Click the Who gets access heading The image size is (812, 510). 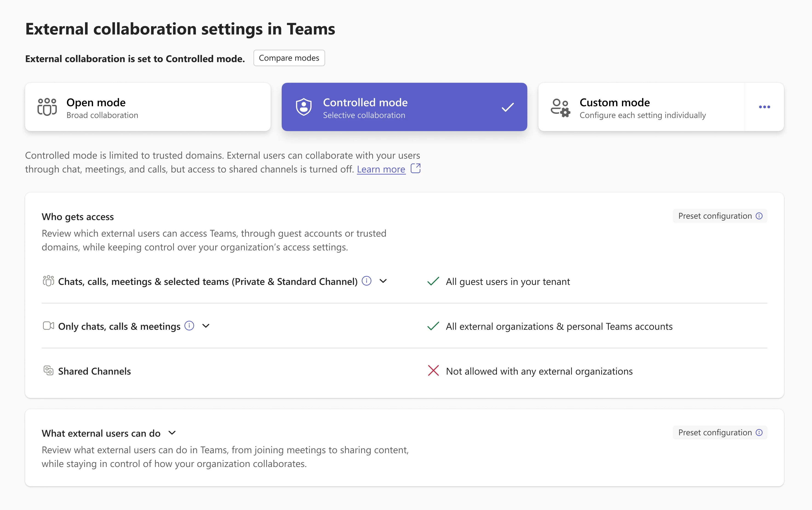tap(77, 217)
